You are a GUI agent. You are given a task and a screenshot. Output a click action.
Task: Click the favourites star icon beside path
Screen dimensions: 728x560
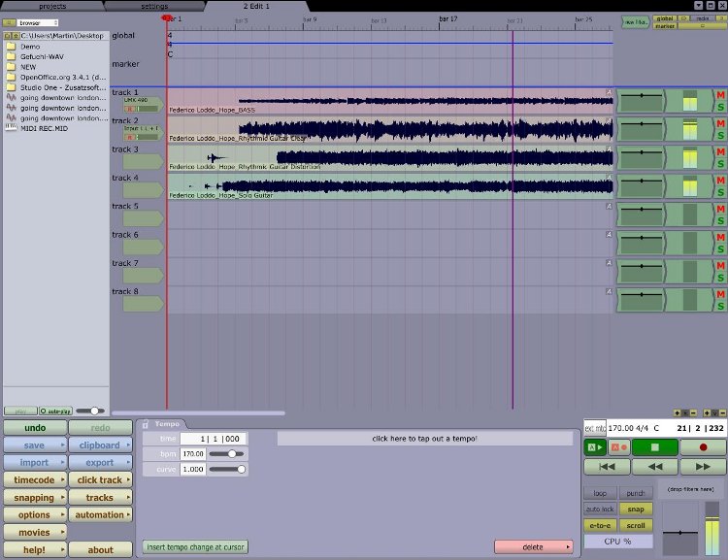pos(16,36)
